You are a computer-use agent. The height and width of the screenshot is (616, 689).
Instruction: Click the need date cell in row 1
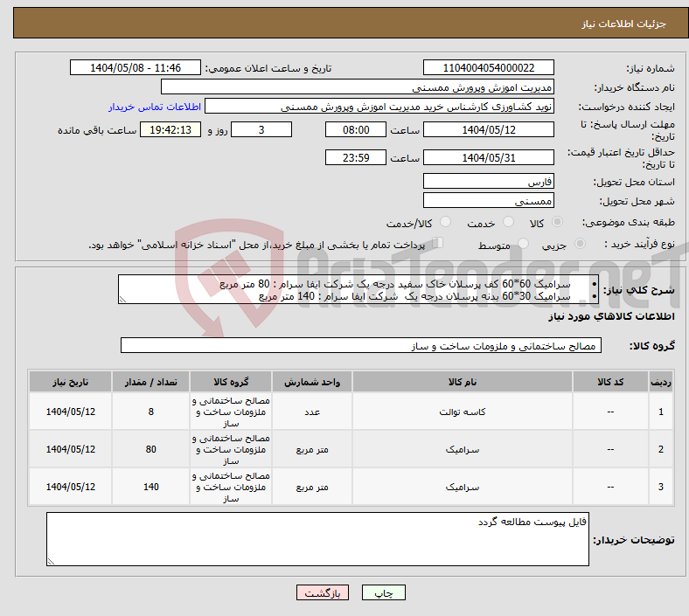tap(70, 412)
